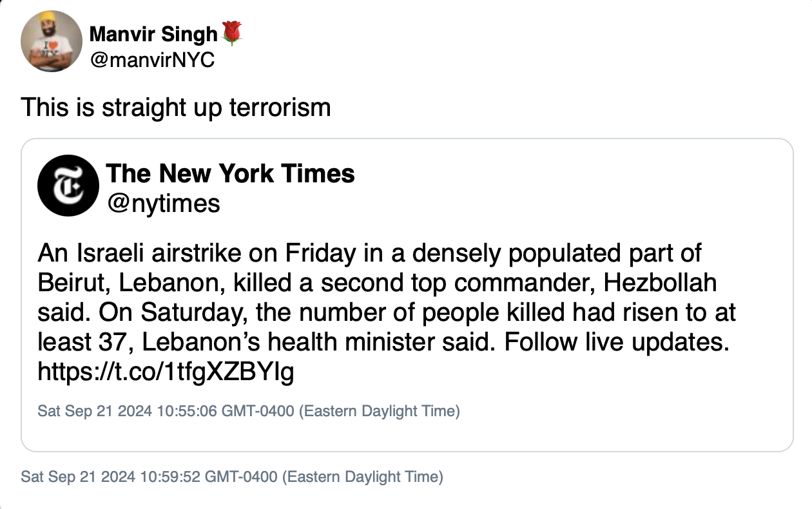Click the rose emoji beside Manvir Singh
The width and height of the screenshot is (812, 509).
click(x=231, y=33)
